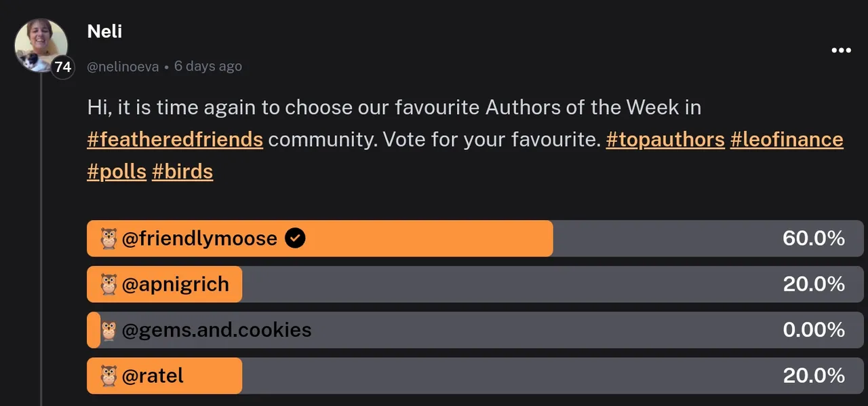Viewport: 868px width, 406px height.
Task: Click the checkmark on the @friendlymoose option
Action: [x=295, y=238]
